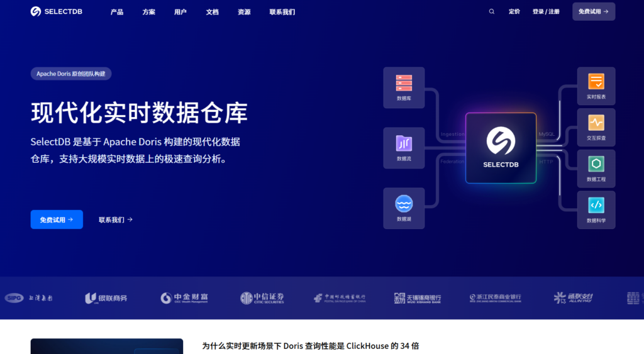Click the SelectDB logo in header
This screenshot has height=354, width=644.
click(57, 11)
